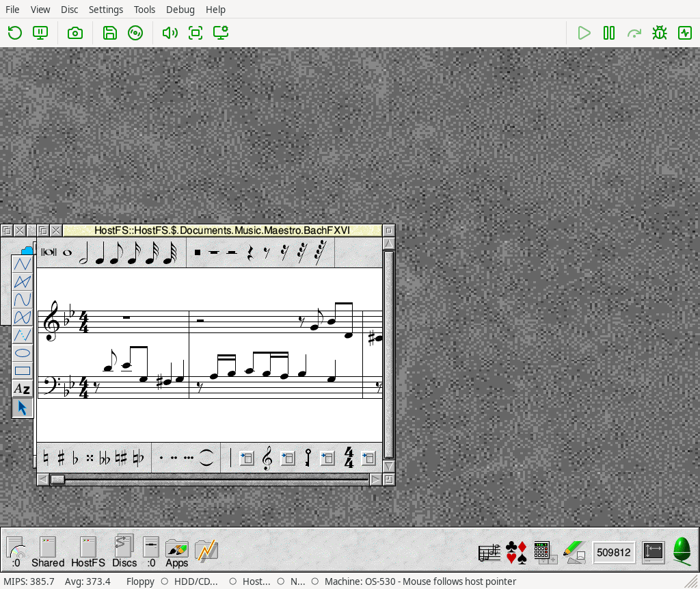Select Draw's text (Az) tool

[23, 389]
